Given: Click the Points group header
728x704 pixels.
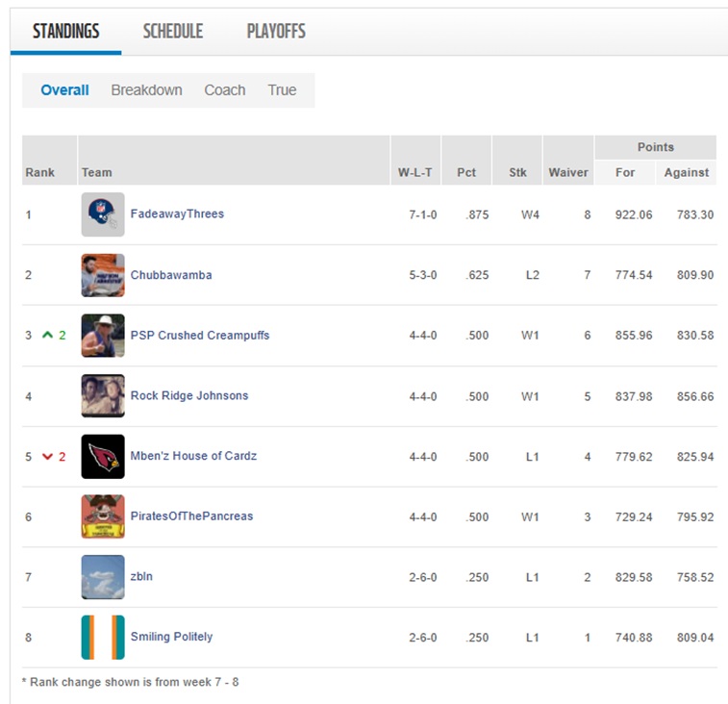Looking at the screenshot, I should pos(655,147).
